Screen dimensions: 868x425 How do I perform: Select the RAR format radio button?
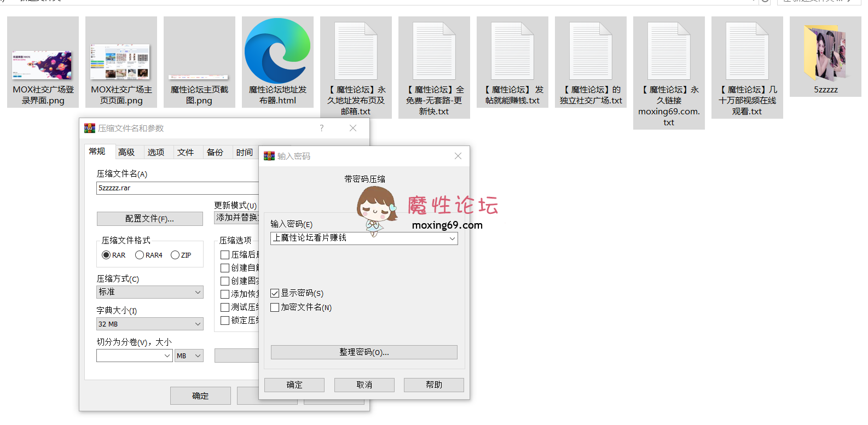(106, 255)
